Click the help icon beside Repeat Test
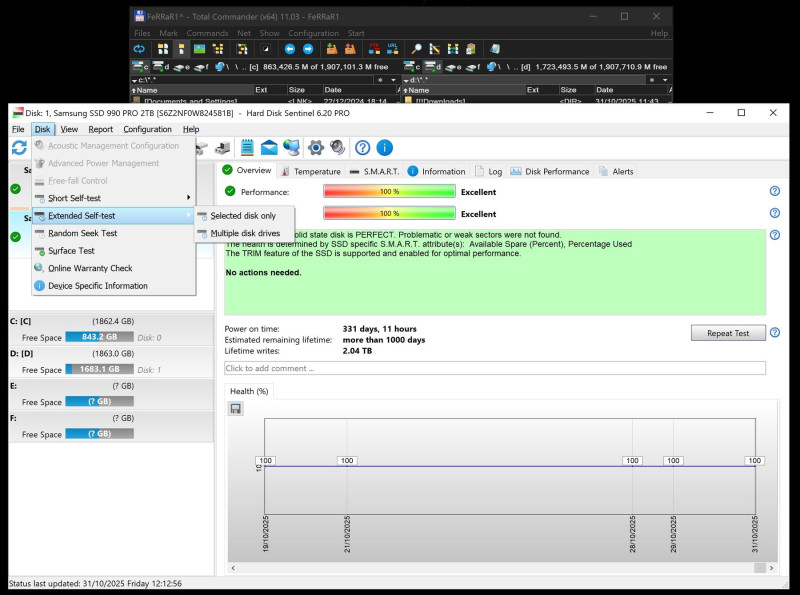 click(774, 333)
